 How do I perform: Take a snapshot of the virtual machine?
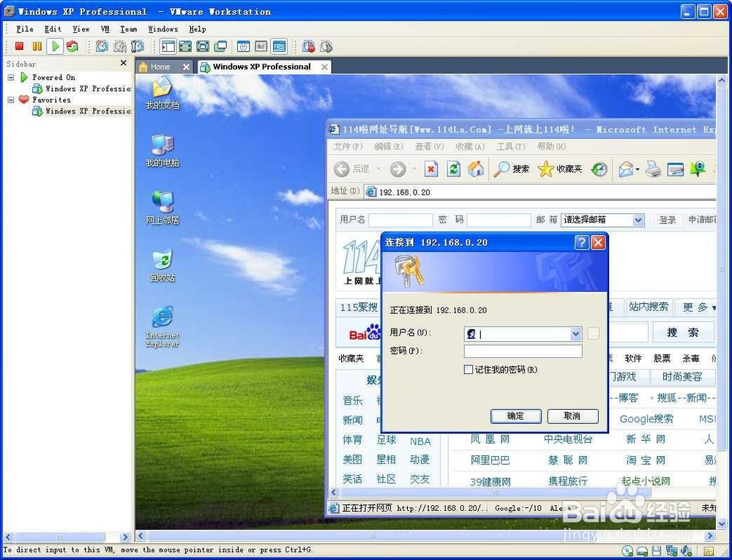pyautogui.click(x=102, y=46)
